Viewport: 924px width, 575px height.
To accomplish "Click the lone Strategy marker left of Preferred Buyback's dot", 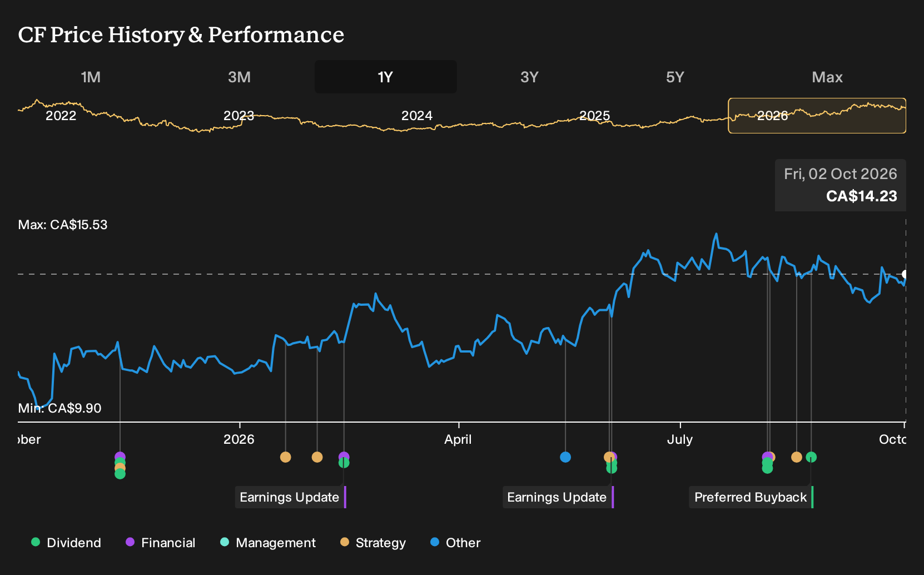I will pyautogui.click(x=797, y=457).
